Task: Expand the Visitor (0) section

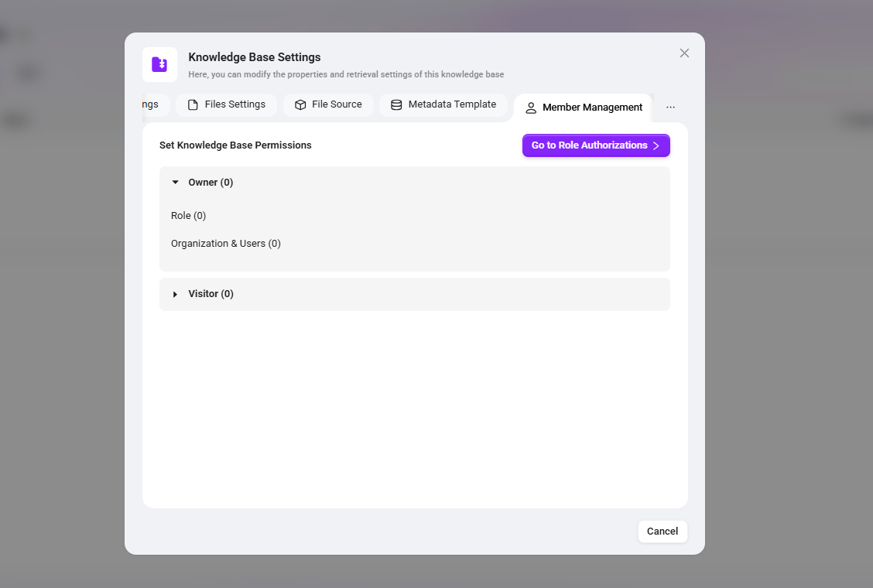Action: 176,294
